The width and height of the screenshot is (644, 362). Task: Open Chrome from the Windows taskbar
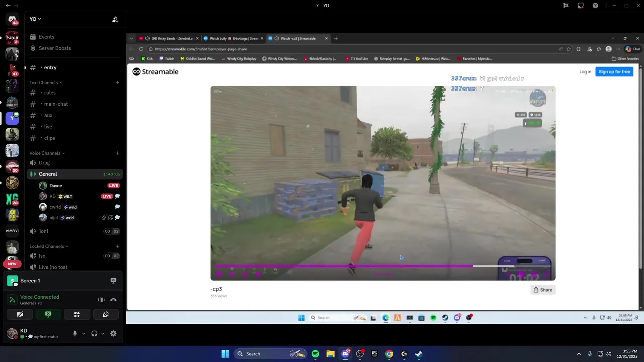click(x=389, y=354)
